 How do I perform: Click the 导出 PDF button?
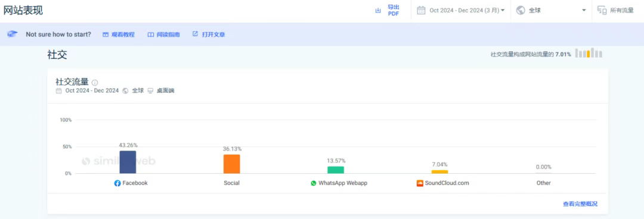[x=388, y=11]
